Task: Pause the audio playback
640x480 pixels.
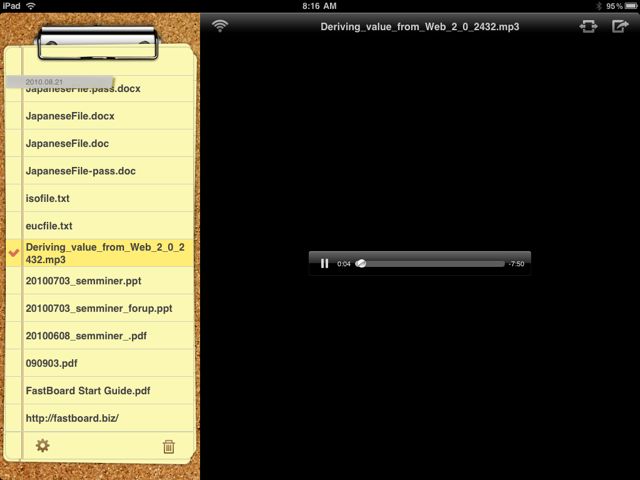Action: [324, 264]
